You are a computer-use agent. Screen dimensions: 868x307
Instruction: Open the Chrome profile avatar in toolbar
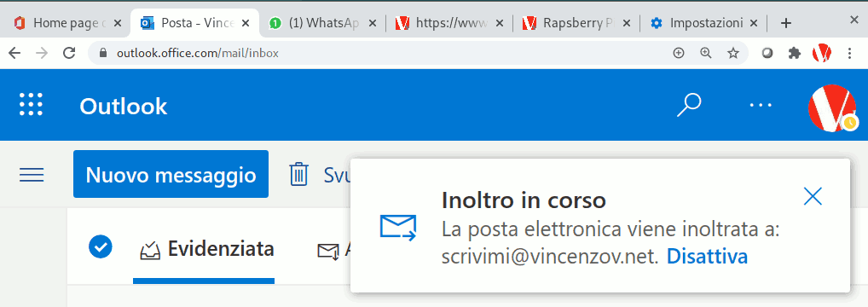point(821,53)
